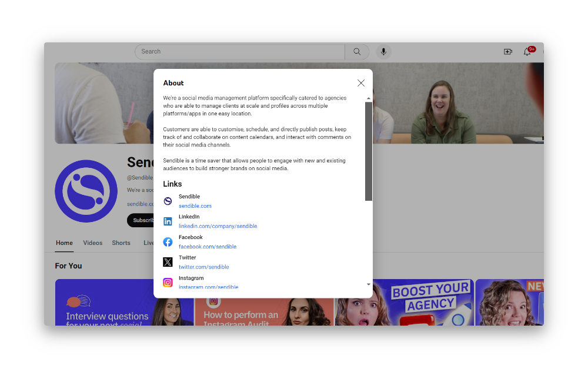Open linkedin.com/company/sendible link
This screenshot has width=588, height=368.
click(x=218, y=226)
